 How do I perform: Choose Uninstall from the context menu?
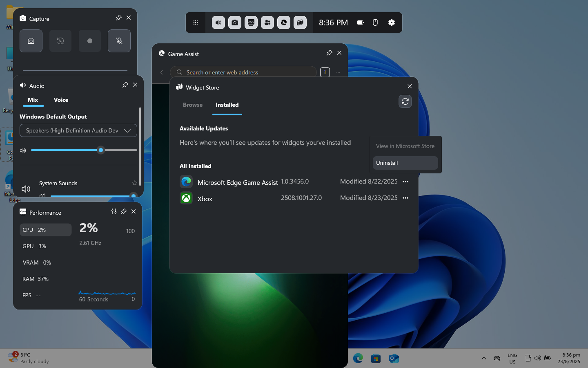pos(405,163)
